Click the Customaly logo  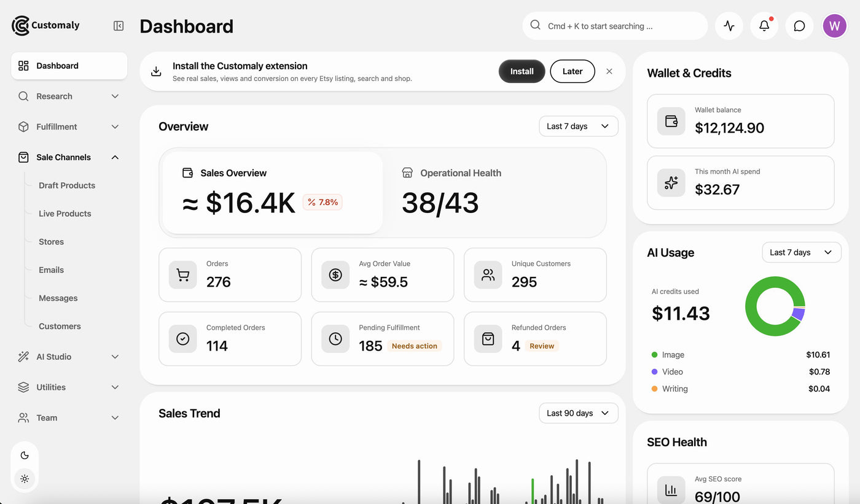pos(46,25)
